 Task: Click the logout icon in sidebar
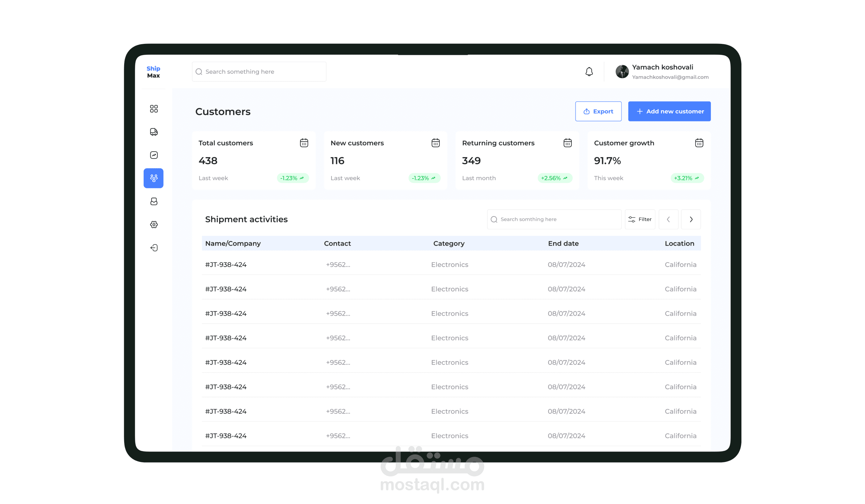point(154,248)
